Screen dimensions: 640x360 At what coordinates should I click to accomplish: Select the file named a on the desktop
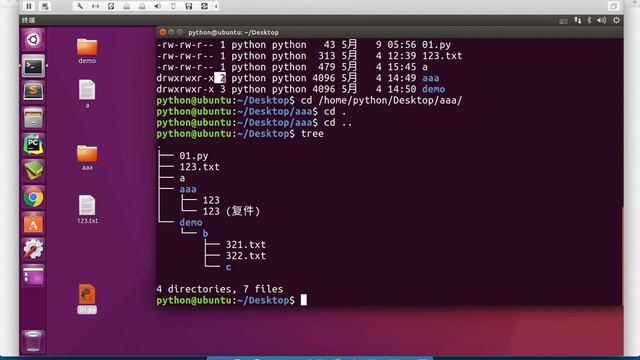click(87, 94)
